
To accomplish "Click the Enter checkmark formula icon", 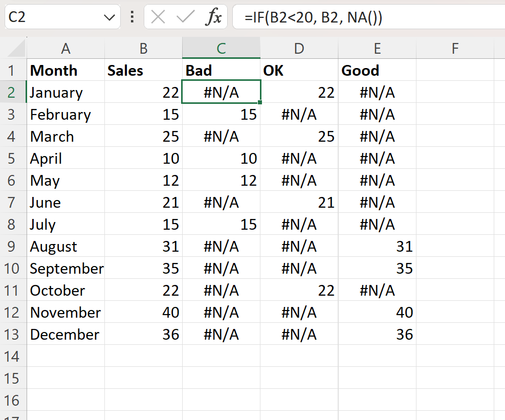I will click(185, 18).
